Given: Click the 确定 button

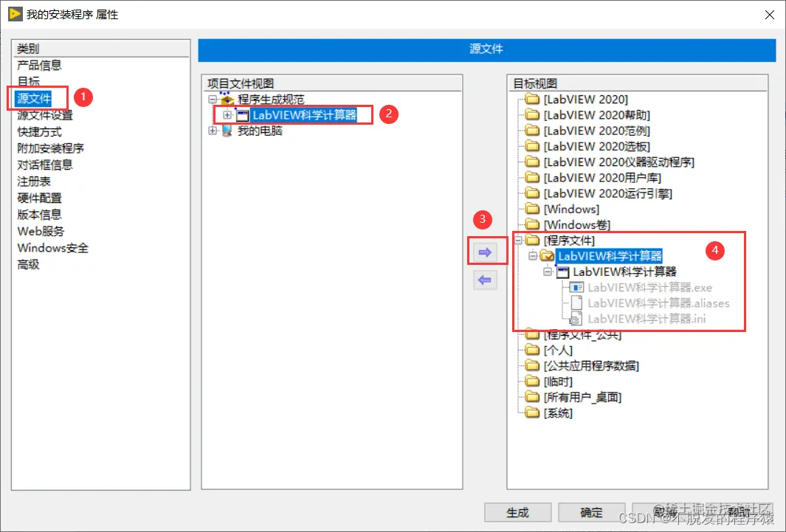Looking at the screenshot, I should pyautogui.click(x=591, y=513).
